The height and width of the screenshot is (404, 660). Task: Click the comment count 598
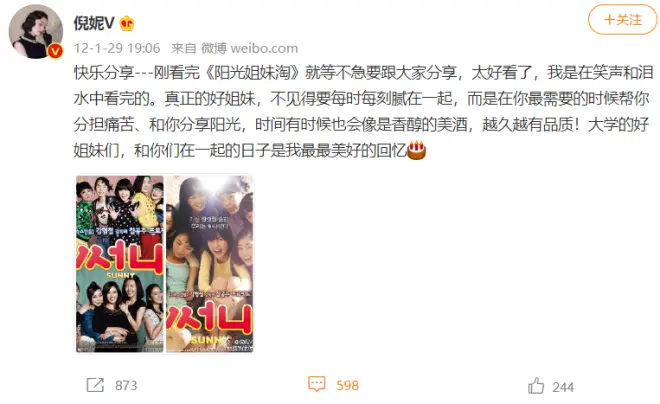(x=348, y=385)
